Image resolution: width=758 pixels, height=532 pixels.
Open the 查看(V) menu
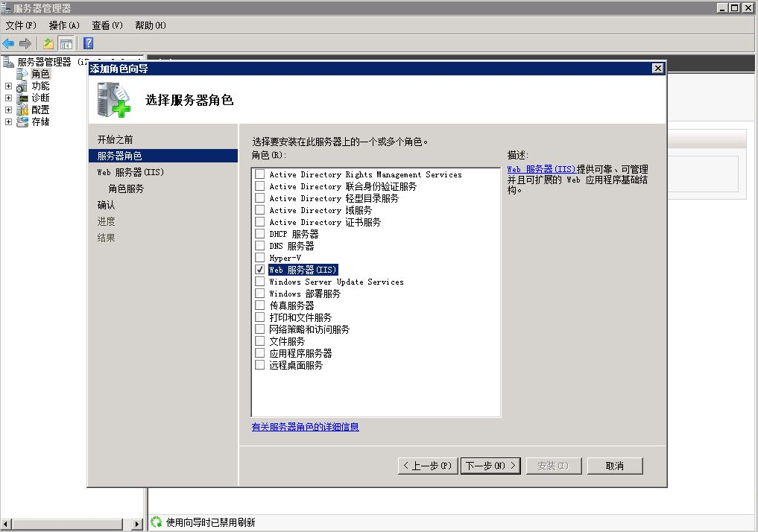pos(107,25)
